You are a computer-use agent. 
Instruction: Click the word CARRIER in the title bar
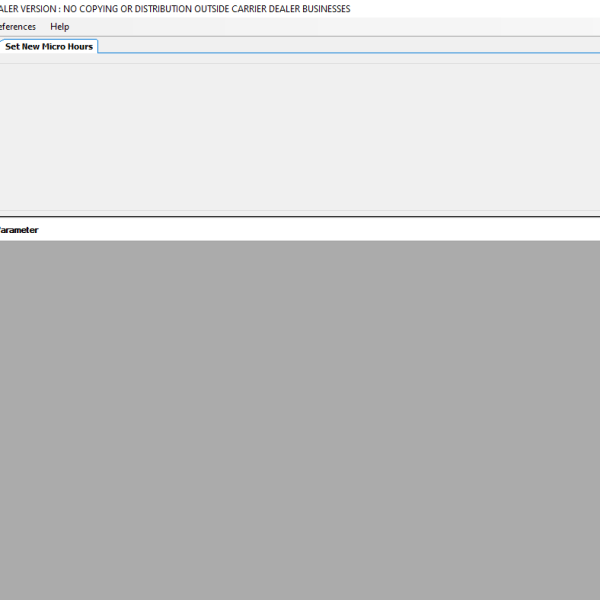(x=239, y=9)
